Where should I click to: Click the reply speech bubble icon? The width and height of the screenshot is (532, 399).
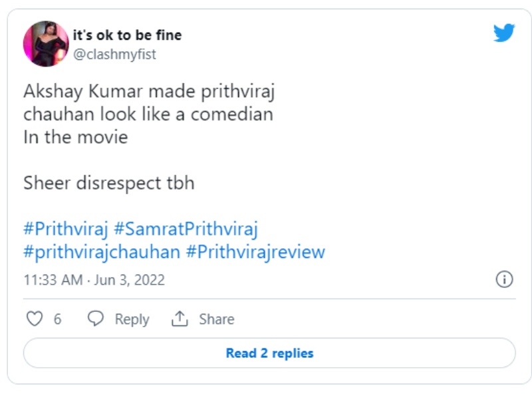point(96,319)
